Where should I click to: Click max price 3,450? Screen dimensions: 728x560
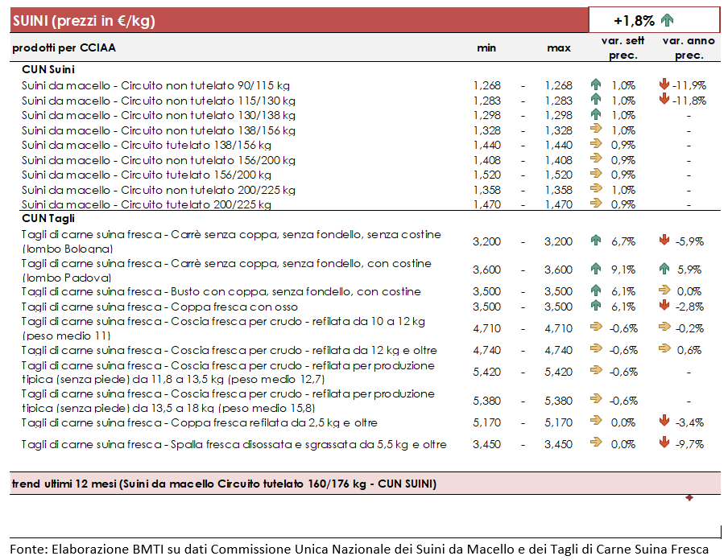[559, 444]
